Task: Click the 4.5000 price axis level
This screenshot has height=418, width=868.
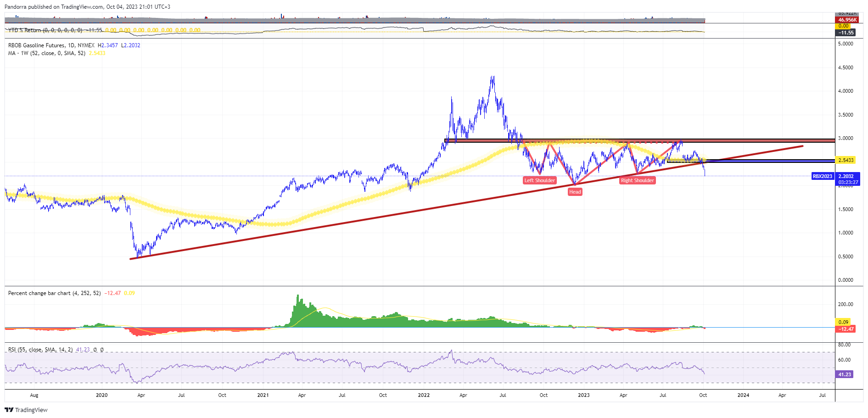Action: (x=846, y=67)
